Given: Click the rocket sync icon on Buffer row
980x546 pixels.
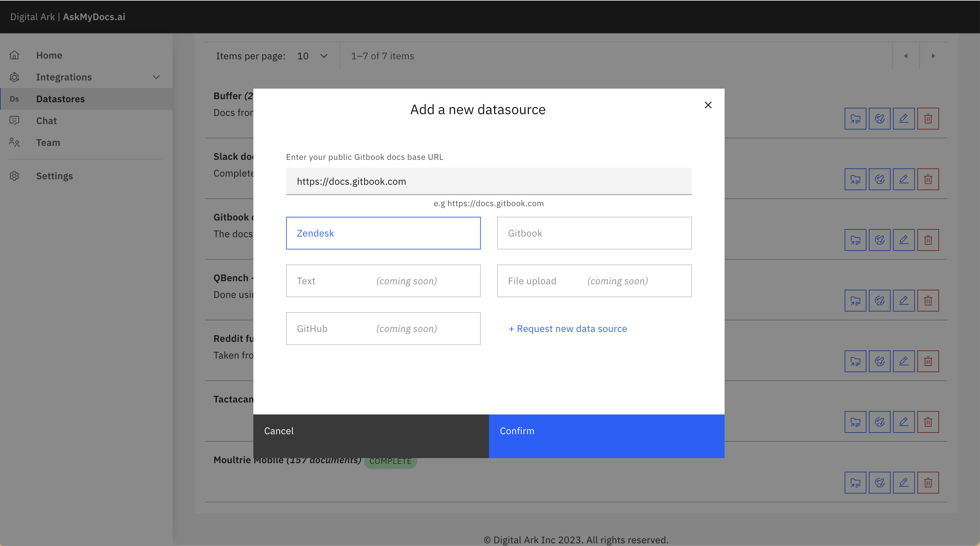Looking at the screenshot, I should pyautogui.click(x=879, y=119).
